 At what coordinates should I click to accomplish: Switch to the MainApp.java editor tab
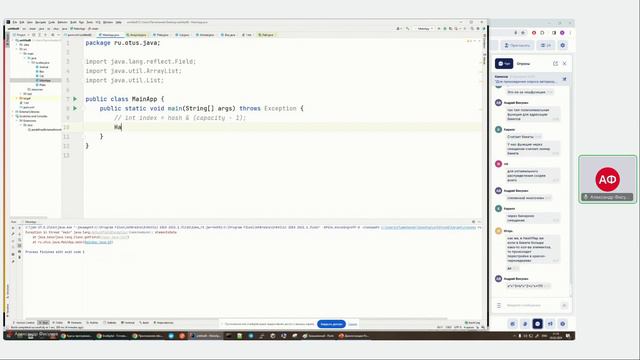point(110,35)
